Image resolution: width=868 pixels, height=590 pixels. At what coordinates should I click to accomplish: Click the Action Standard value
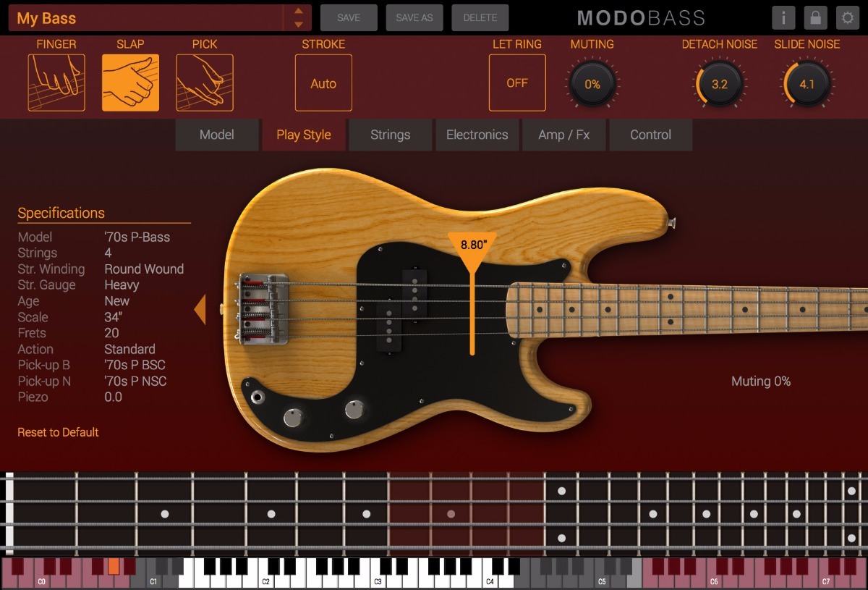(x=129, y=349)
